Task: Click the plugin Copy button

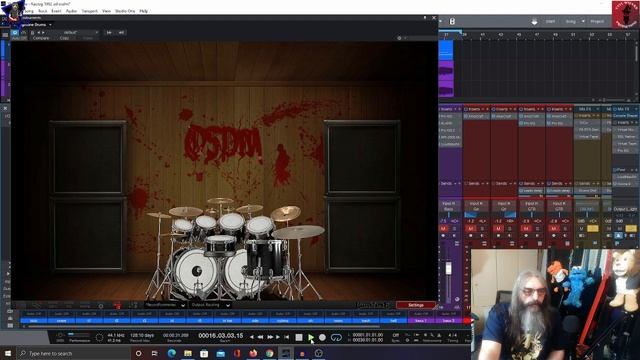Action: point(64,38)
